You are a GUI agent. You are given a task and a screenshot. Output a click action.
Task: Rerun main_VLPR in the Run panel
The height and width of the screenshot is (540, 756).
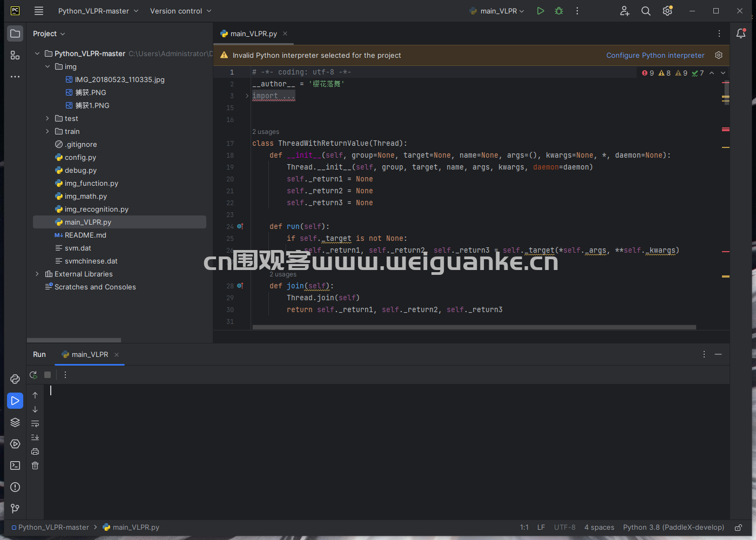[x=33, y=375]
